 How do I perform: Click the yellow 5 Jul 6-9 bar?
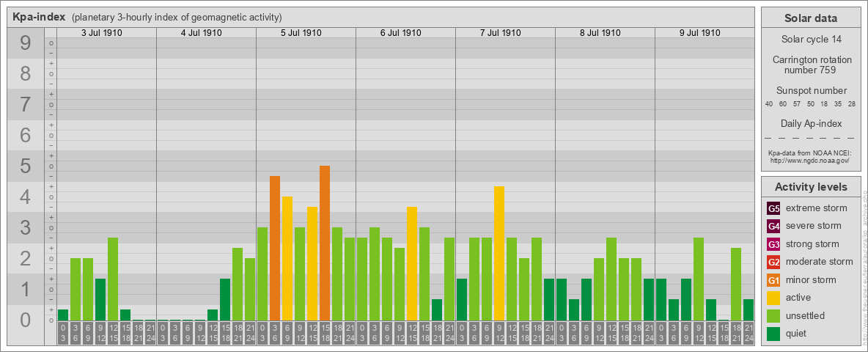[287, 258]
